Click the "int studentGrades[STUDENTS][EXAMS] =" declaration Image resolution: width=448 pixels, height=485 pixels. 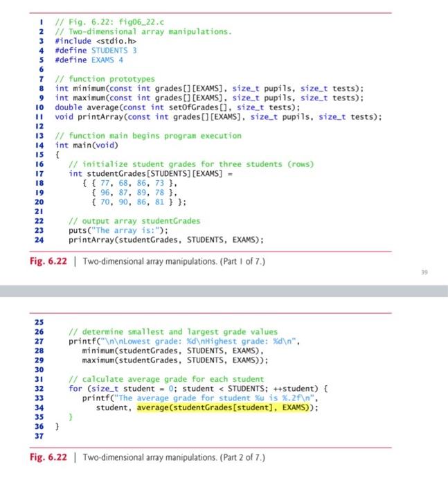point(150,173)
